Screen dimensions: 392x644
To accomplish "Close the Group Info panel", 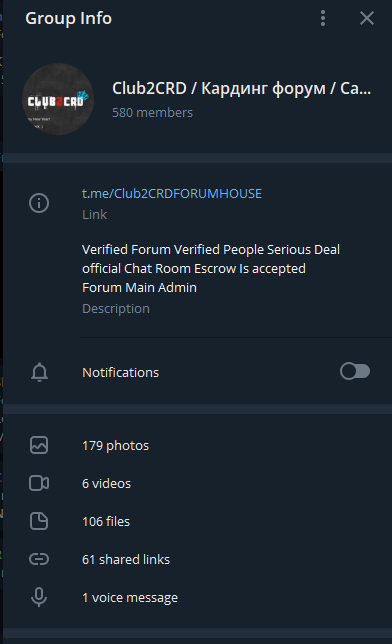I will (367, 18).
